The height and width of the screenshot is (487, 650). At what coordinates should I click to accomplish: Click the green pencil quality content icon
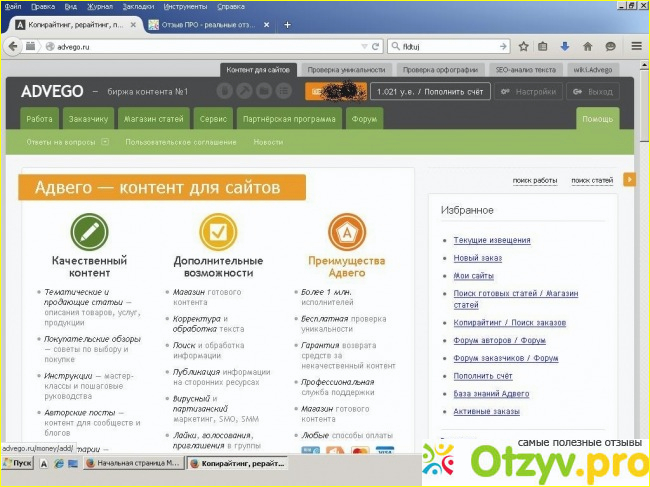(89, 232)
